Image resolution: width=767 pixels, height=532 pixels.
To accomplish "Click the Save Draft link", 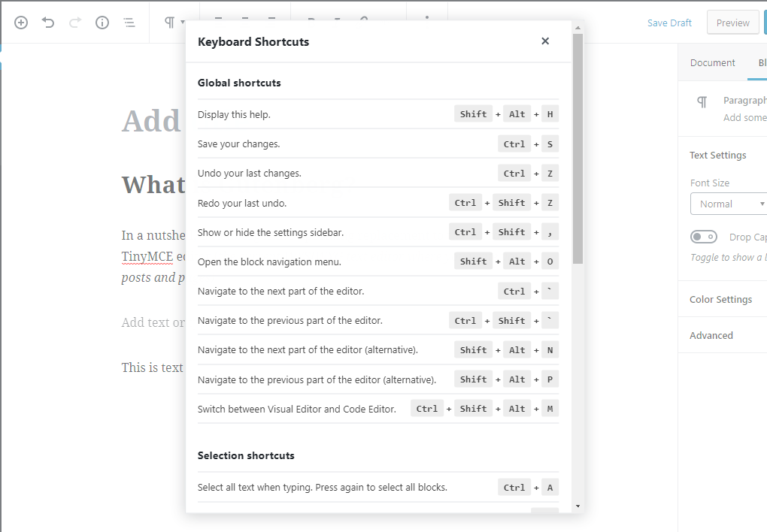I will point(669,23).
